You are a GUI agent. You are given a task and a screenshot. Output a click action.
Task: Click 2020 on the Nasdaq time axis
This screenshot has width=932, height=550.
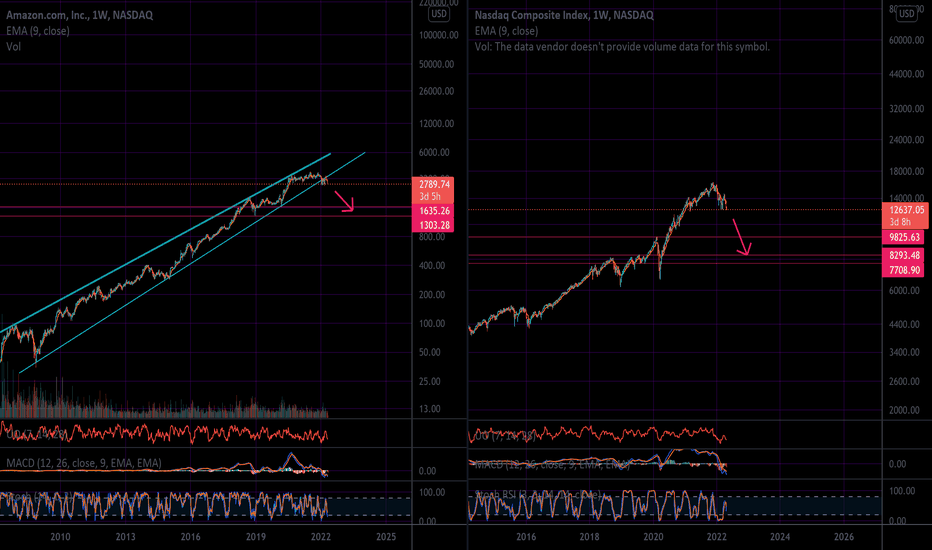653,537
